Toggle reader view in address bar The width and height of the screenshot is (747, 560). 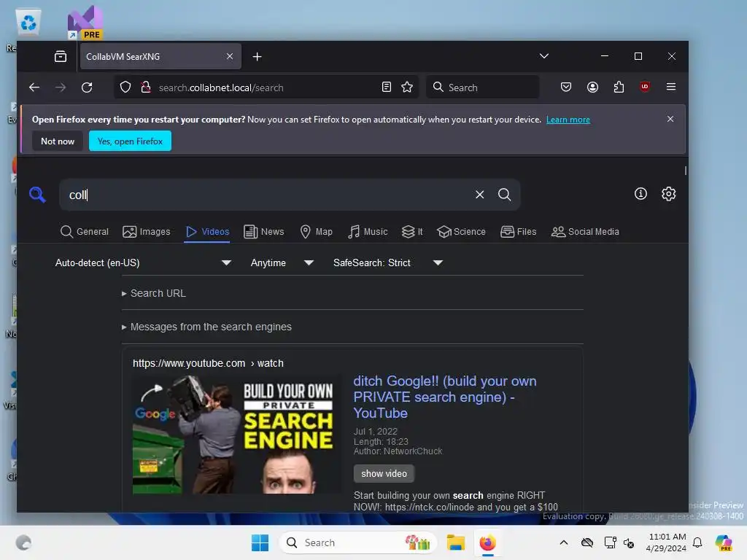(387, 87)
